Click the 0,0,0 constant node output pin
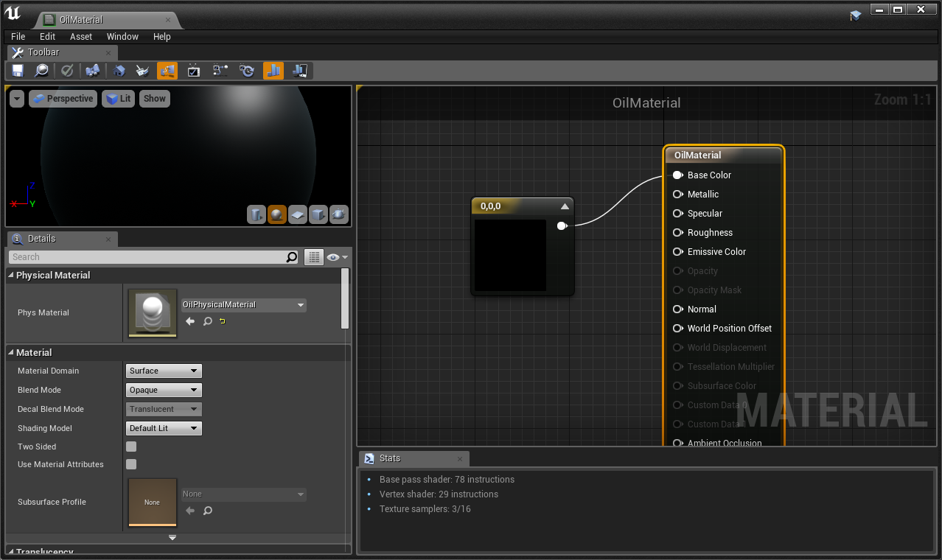The image size is (942, 560). point(562,225)
